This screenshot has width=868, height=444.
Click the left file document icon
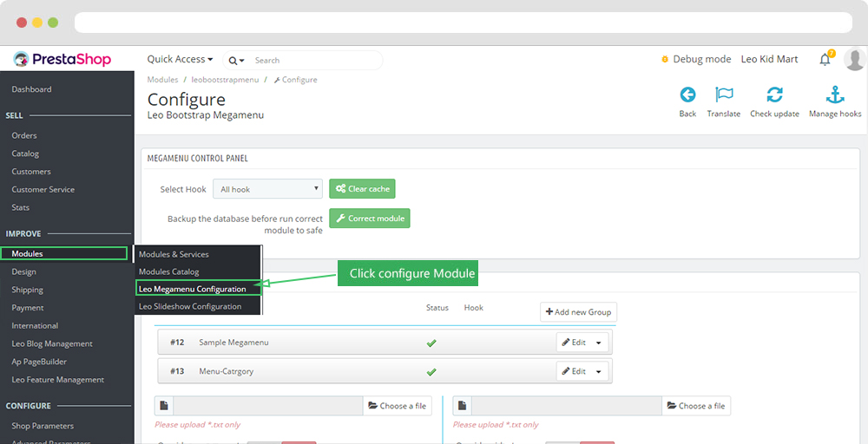[x=164, y=406]
